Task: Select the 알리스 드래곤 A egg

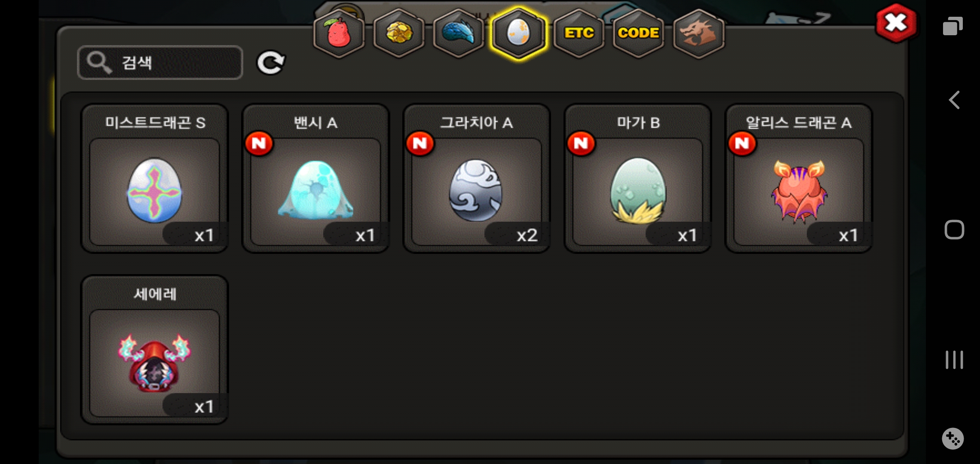Action: click(x=799, y=179)
